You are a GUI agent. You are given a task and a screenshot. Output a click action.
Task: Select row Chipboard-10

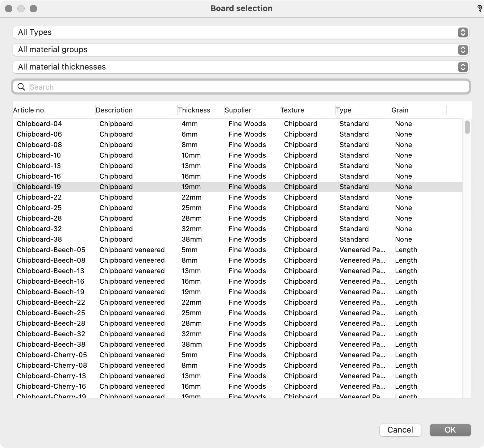238,155
